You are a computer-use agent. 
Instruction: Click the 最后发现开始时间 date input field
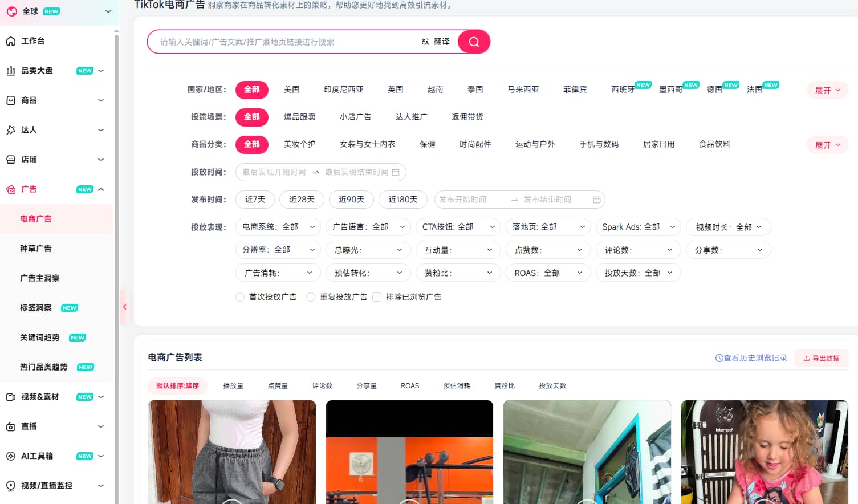click(274, 172)
